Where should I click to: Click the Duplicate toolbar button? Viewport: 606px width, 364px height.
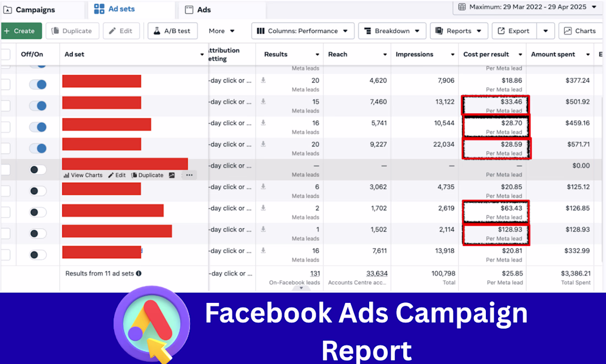(x=72, y=31)
